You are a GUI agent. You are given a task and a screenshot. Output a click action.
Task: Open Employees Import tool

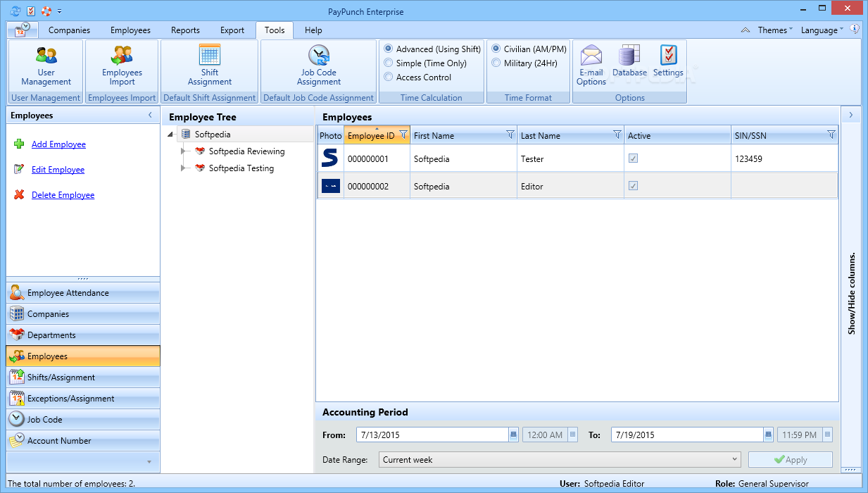click(122, 65)
